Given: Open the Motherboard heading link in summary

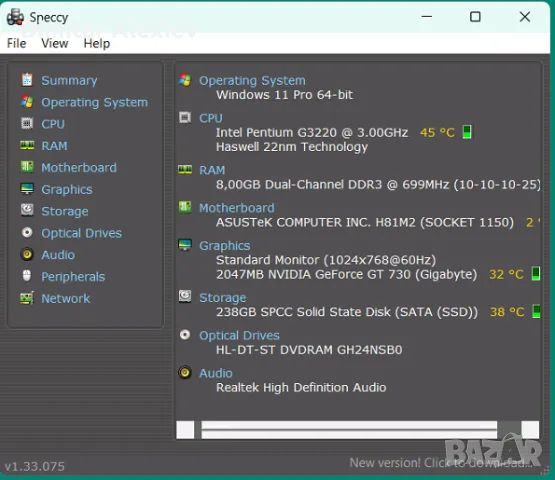Looking at the screenshot, I should (236, 207).
